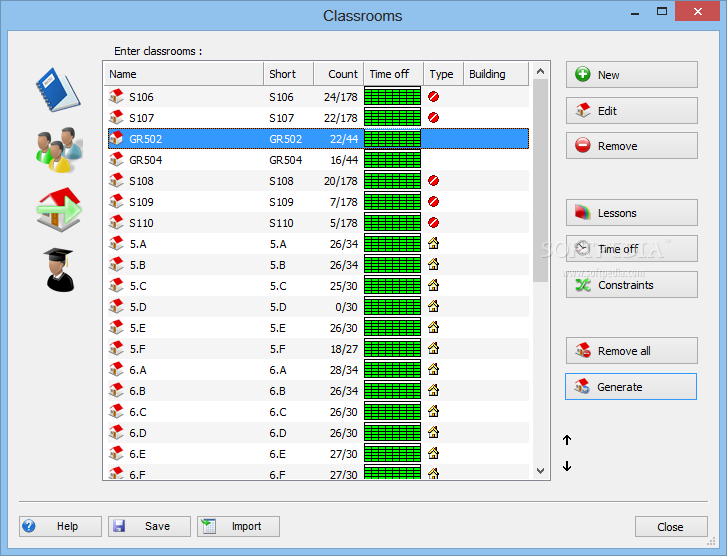Open the Constraints button
727x556 pixels.
[x=631, y=284]
